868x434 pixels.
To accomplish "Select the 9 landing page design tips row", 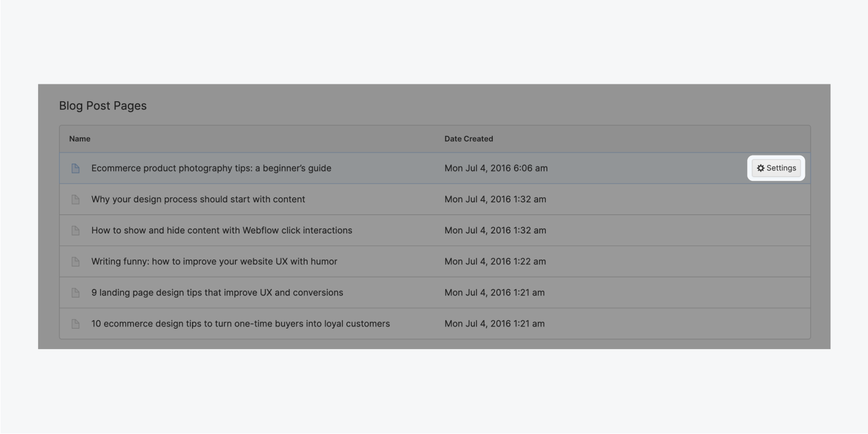I will [218, 292].
